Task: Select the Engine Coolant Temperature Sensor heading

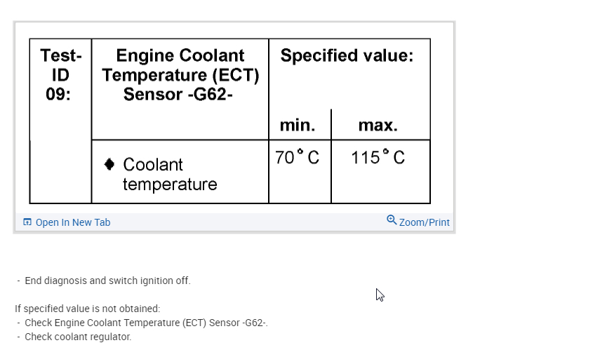Action: coord(180,75)
